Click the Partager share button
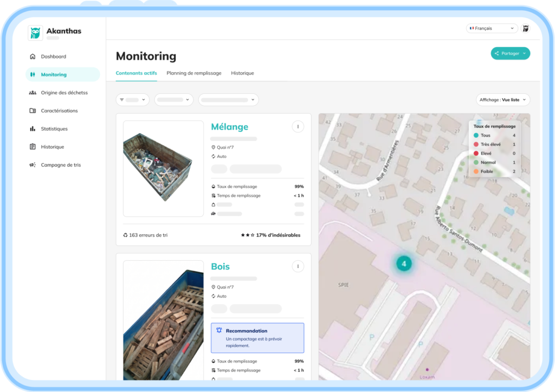The image size is (555, 392). pos(510,54)
